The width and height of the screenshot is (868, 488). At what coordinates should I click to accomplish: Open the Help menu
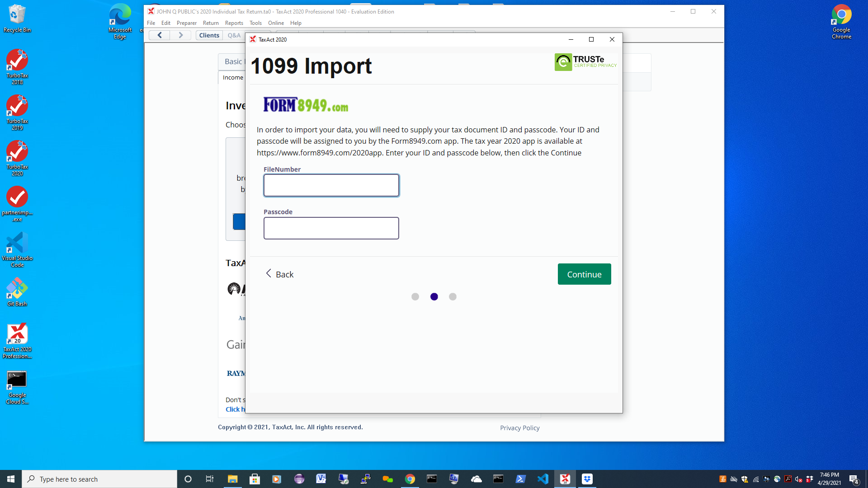[x=296, y=23]
